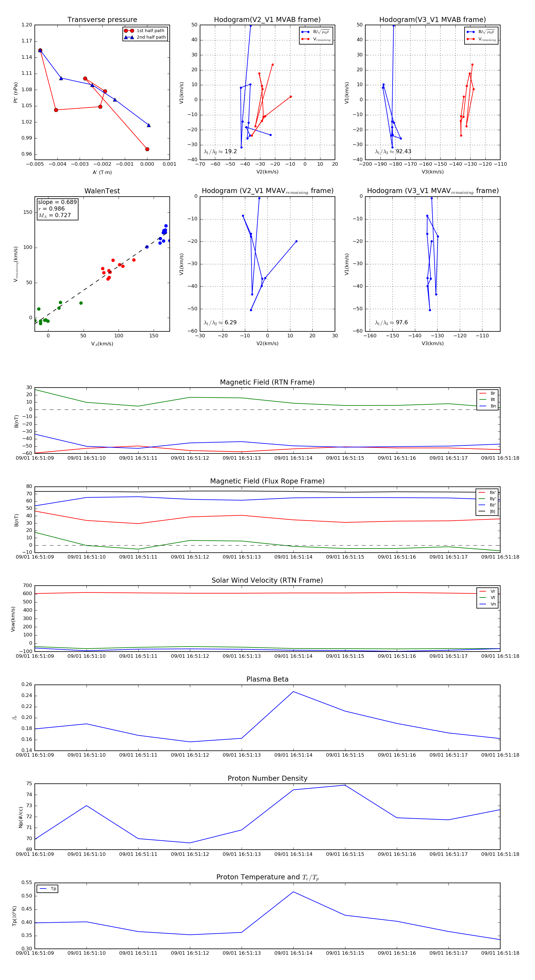
Task: Click '09/01 16:51:18' tick under Proton Temperature panel
Action: (500, 953)
